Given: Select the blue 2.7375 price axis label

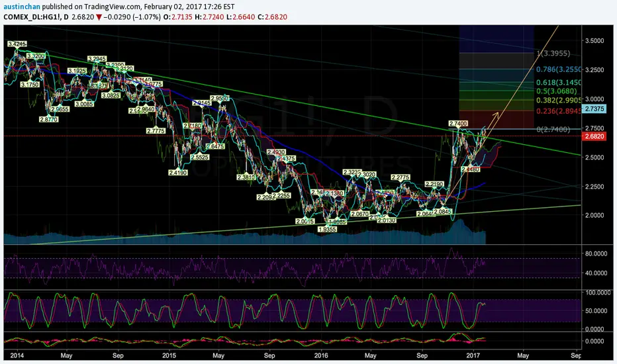Looking at the screenshot, I should pyautogui.click(x=594, y=109).
